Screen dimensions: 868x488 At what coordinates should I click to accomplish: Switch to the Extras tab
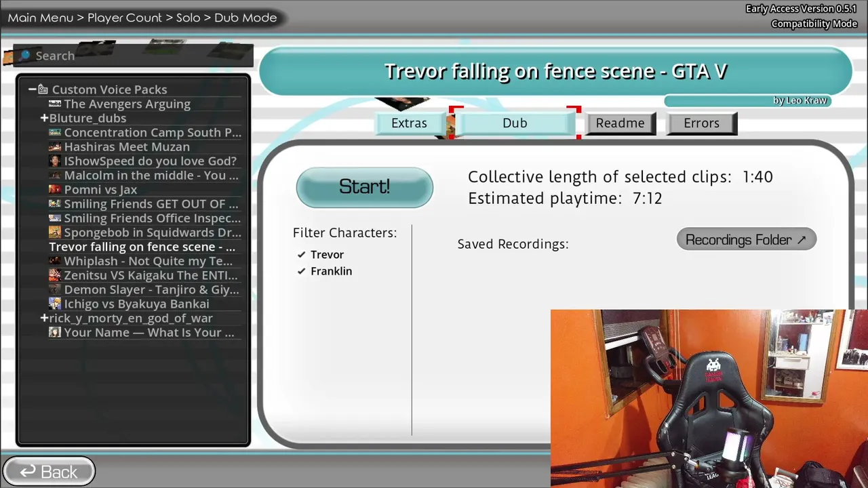(x=409, y=123)
